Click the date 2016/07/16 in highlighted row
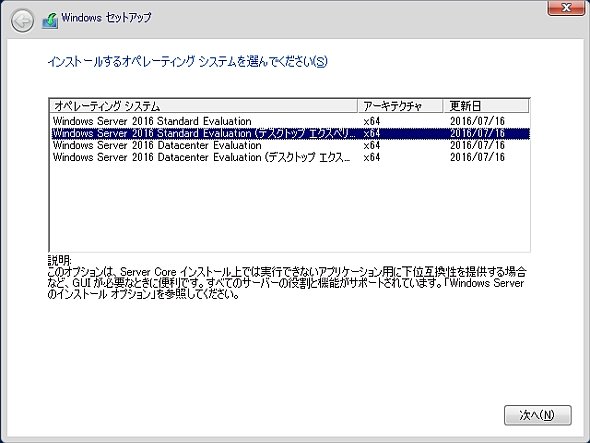The image size is (590, 443). tap(477, 133)
